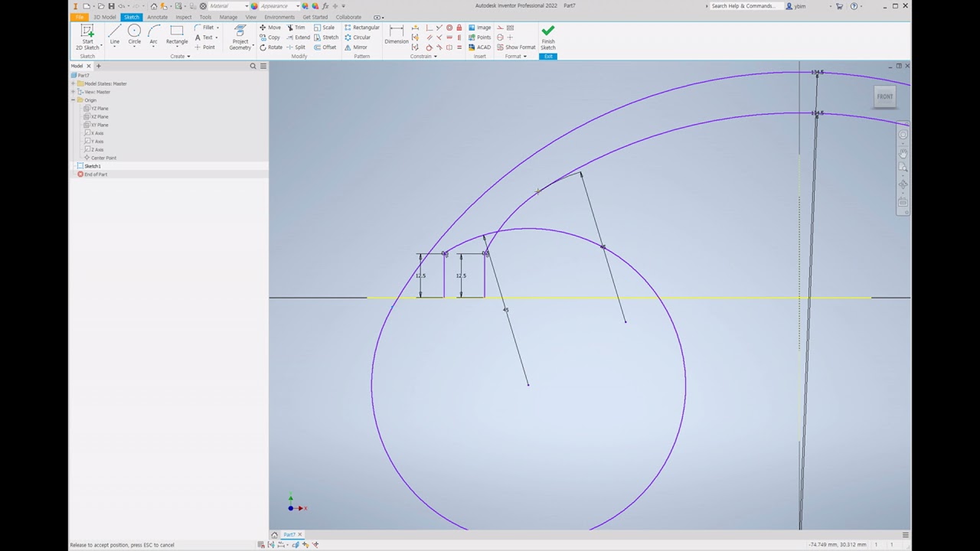Start a new 2D Sketch
The width and height of the screenshot is (980, 551).
coord(87,37)
